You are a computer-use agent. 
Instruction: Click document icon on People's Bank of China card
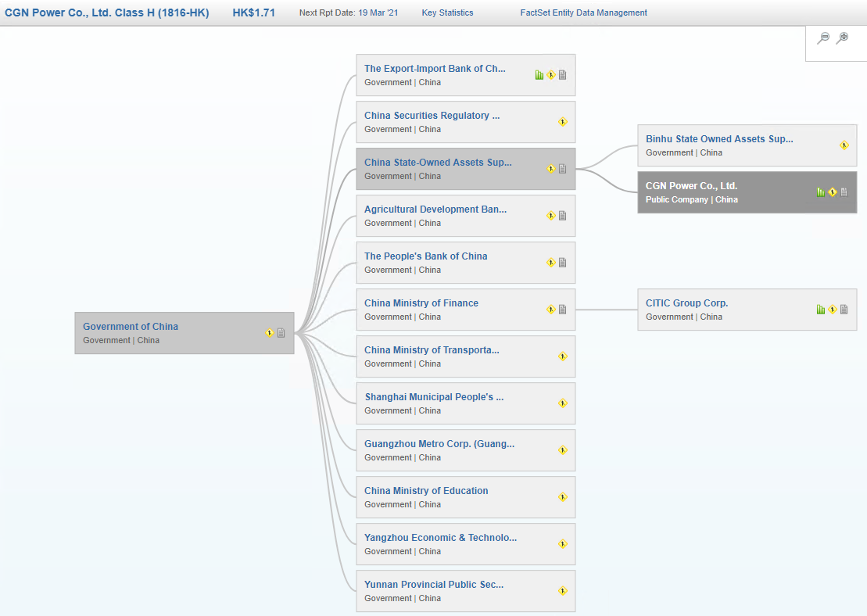coord(562,263)
